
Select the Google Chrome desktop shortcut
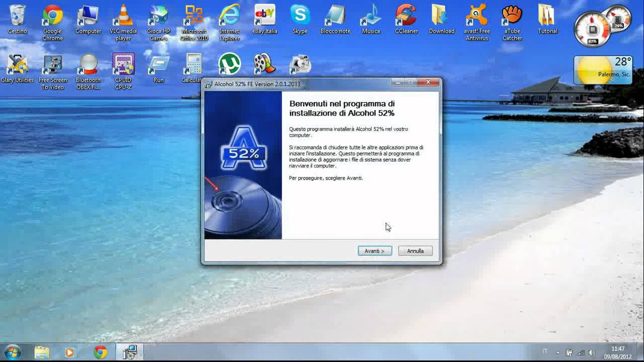pyautogui.click(x=52, y=23)
